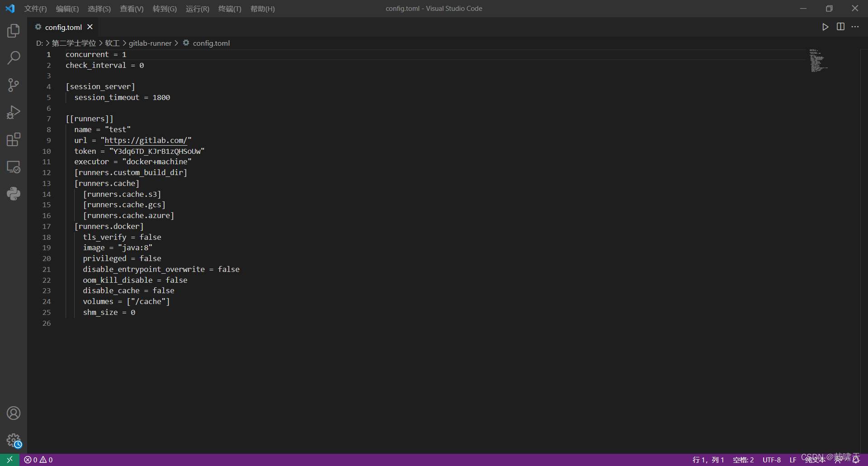Click the shm_size = 0 line
Screen dimensions: 868x466
(x=109, y=312)
